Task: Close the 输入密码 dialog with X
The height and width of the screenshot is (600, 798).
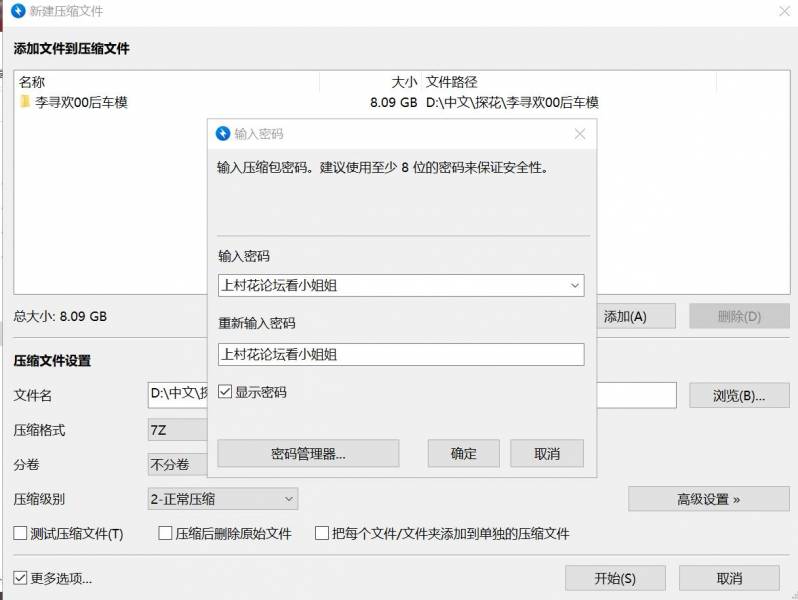Action: pos(579,133)
